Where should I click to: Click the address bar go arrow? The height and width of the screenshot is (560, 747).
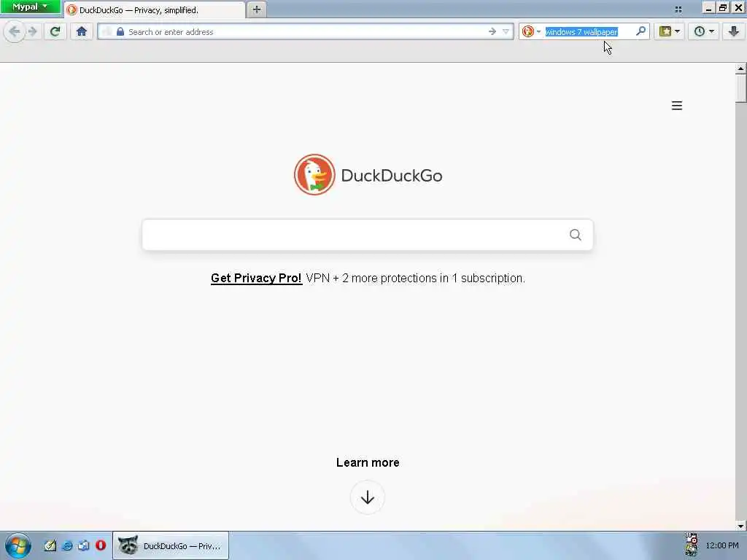point(492,31)
